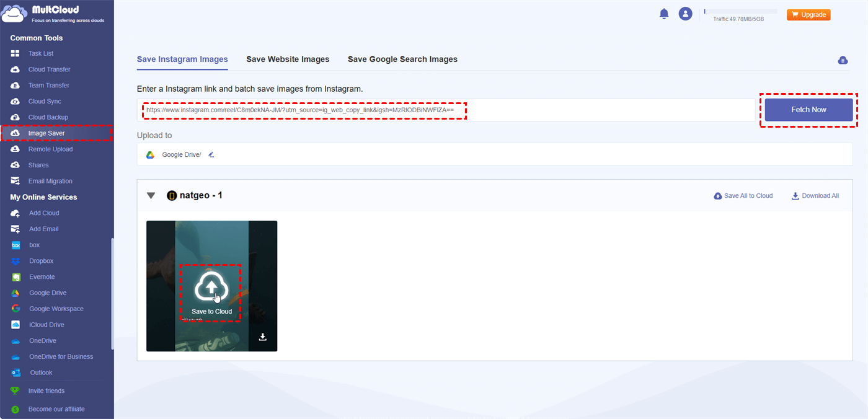Click the Cloud Sync icon
Image resolution: width=868 pixels, height=419 pixels.
click(15, 101)
